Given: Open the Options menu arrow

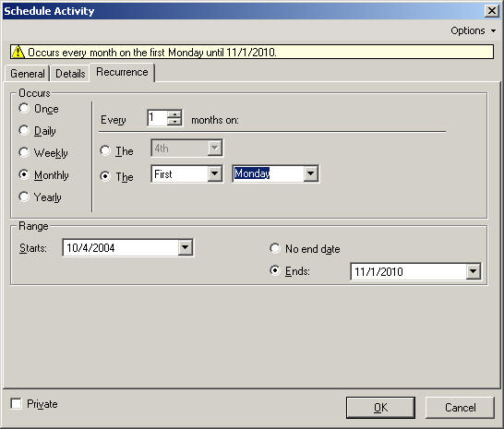Looking at the screenshot, I should click(493, 30).
